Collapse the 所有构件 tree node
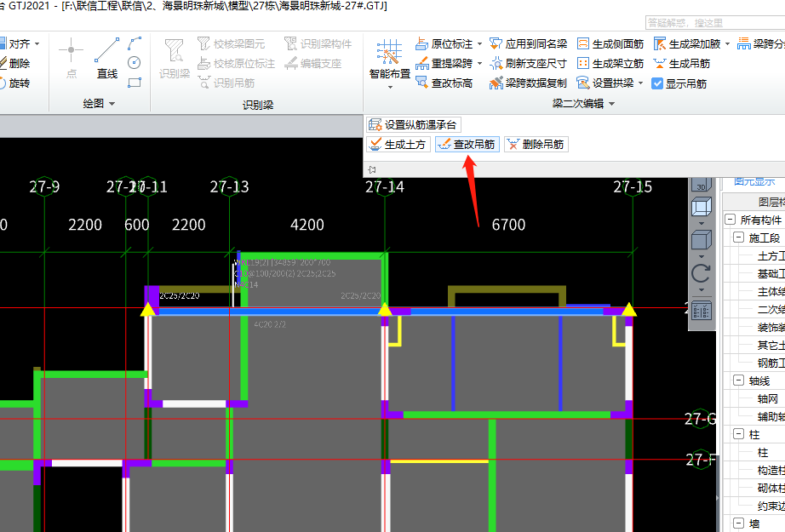Image resolution: width=785 pixels, height=532 pixels. coord(730,220)
